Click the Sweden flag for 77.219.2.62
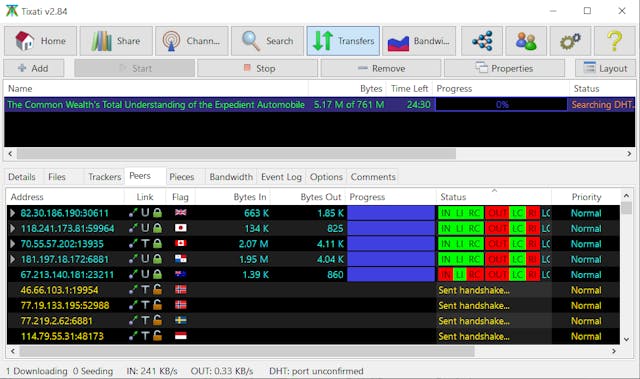The image size is (640, 379). pos(180,320)
